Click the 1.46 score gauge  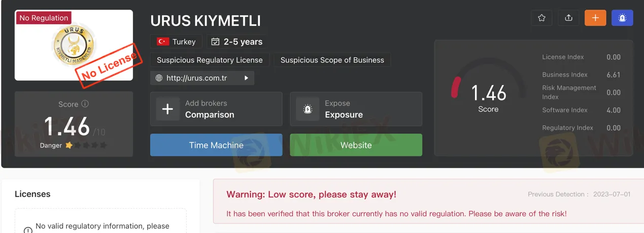(487, 94)
